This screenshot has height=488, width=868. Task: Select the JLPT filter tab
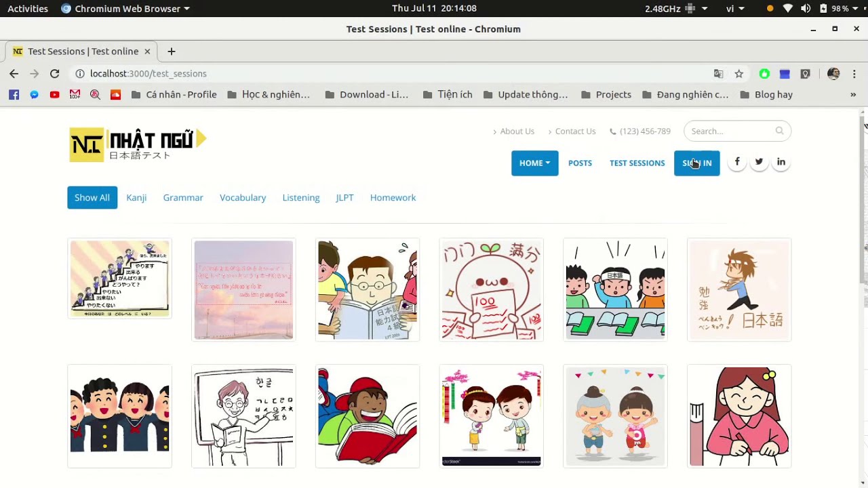[x=344, y=198]
